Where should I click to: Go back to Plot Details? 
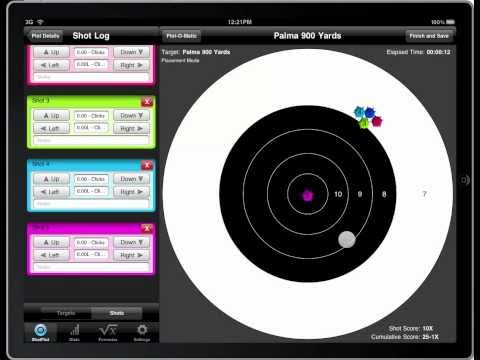click(x=45, y=36)
